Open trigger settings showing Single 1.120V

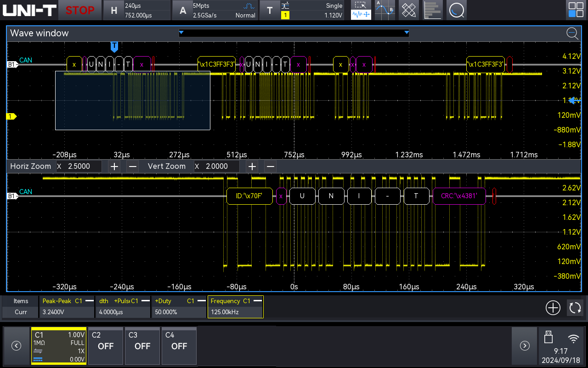302,10
